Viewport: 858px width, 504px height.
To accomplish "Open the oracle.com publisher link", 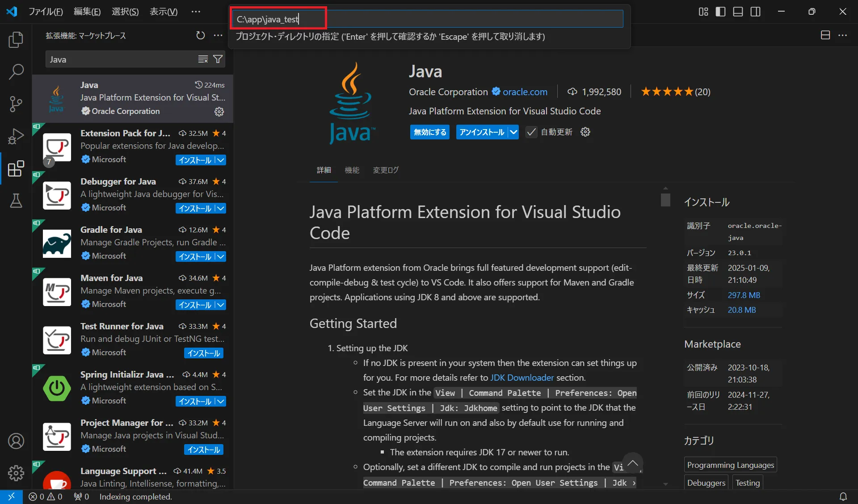I will (x=525, y=92).
